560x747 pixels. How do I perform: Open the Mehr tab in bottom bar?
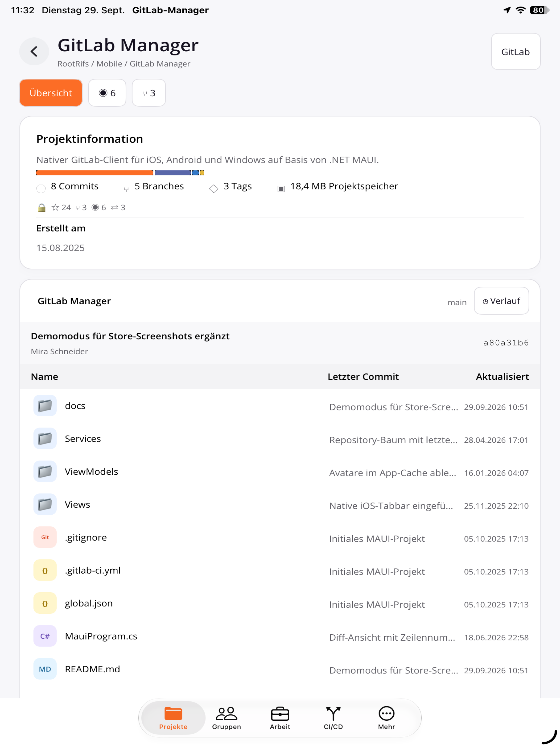pos(387,718)
